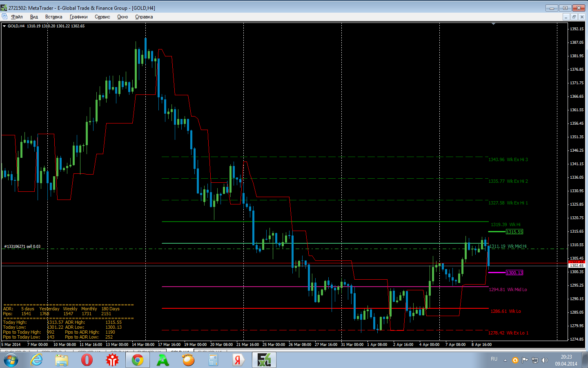Click the 1286.61 Wk Lo label

506,311
